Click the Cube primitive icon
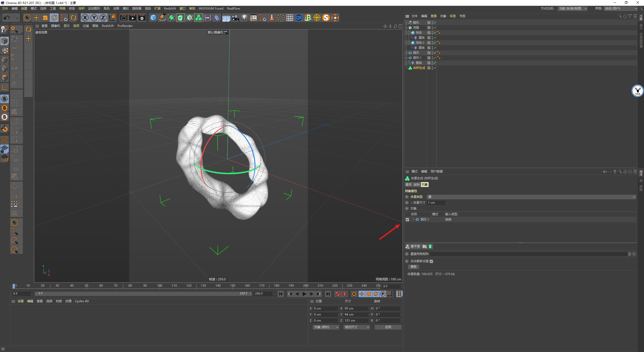This screenshot has width=644, height=352. pyautogui.click(x=153, y=18)
